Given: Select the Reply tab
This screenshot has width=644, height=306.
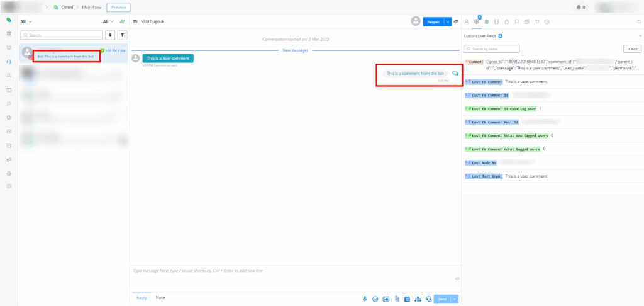Looking at the screenshot, I should click(x=142, y=298).
